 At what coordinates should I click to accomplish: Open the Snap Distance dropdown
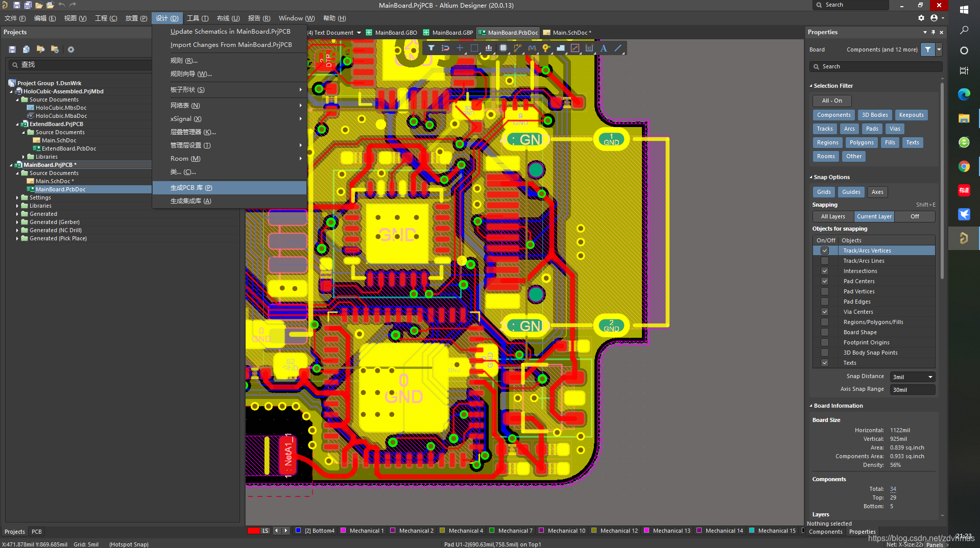pyautogui.click(x=930, y=377)
